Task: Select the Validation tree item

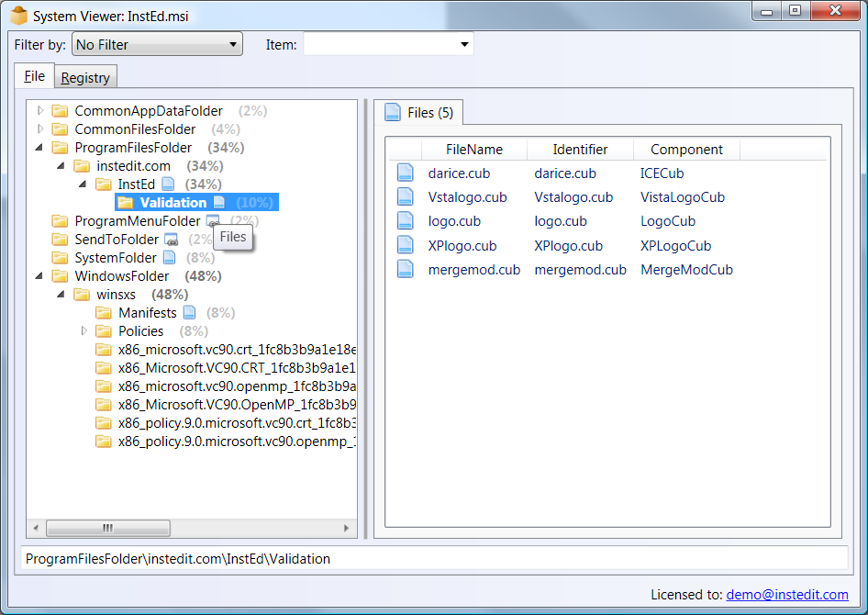Action: click(196, 203)
